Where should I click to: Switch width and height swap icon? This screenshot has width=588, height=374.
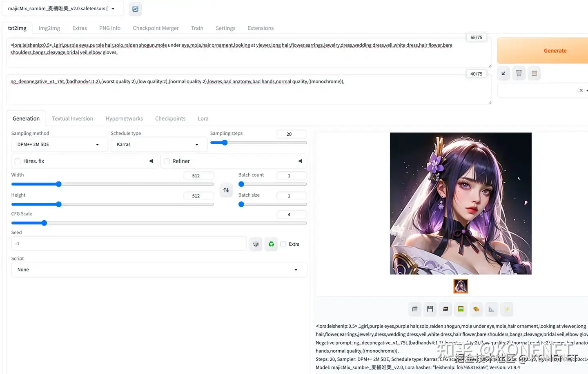click(x=226, y=190)
